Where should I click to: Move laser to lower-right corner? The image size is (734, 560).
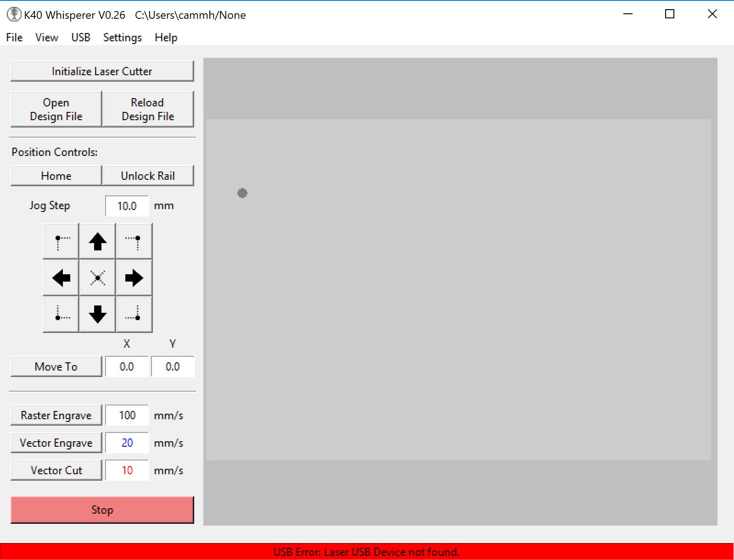coord(134,314)
